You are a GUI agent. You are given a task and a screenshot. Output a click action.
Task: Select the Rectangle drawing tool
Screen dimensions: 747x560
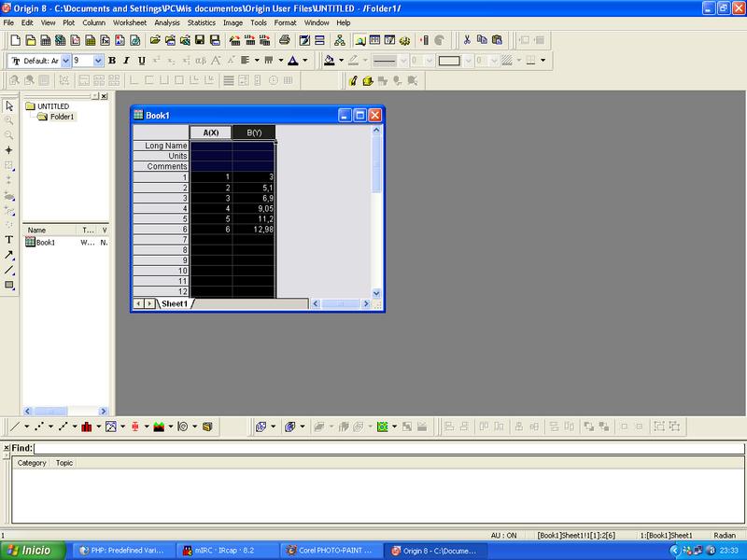[9, 286]
